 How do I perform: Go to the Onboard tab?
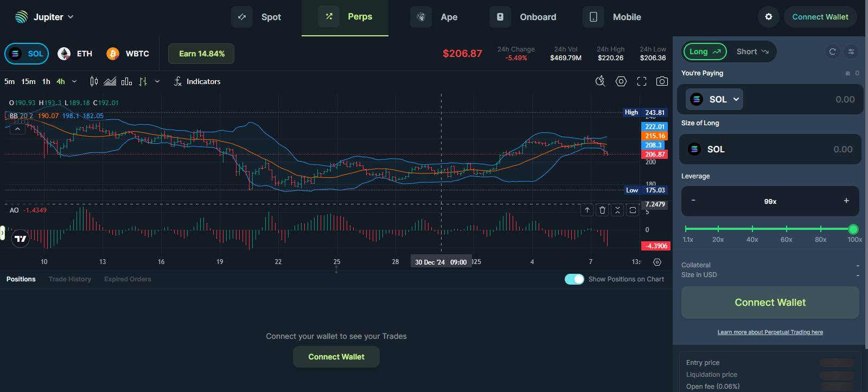coord(523,17)
